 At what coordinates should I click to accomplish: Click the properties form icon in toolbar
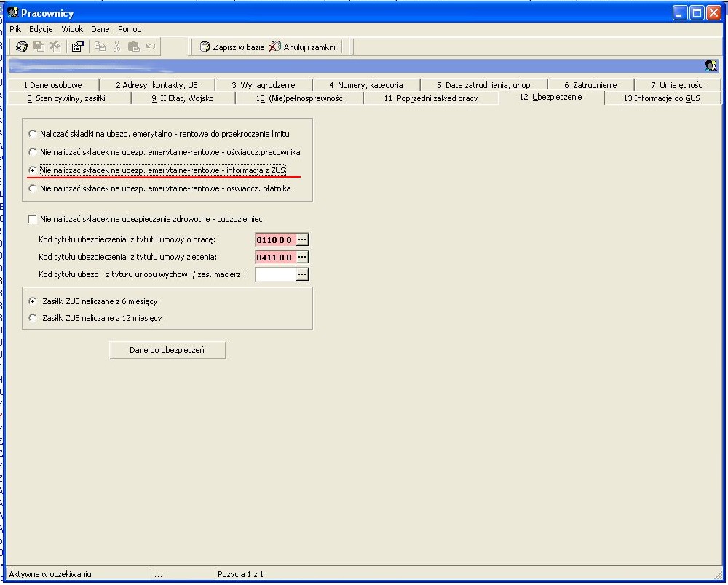click(x=77, y=47)
